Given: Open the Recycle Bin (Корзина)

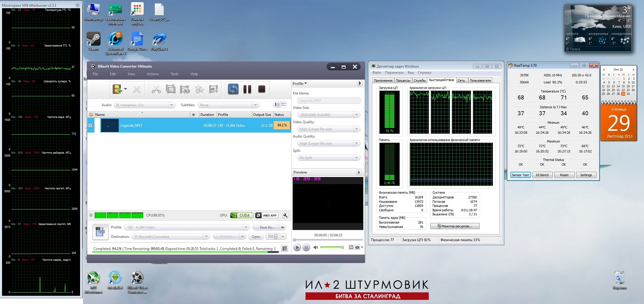Looking at the screenshot, I should click(x=620, y=280).
